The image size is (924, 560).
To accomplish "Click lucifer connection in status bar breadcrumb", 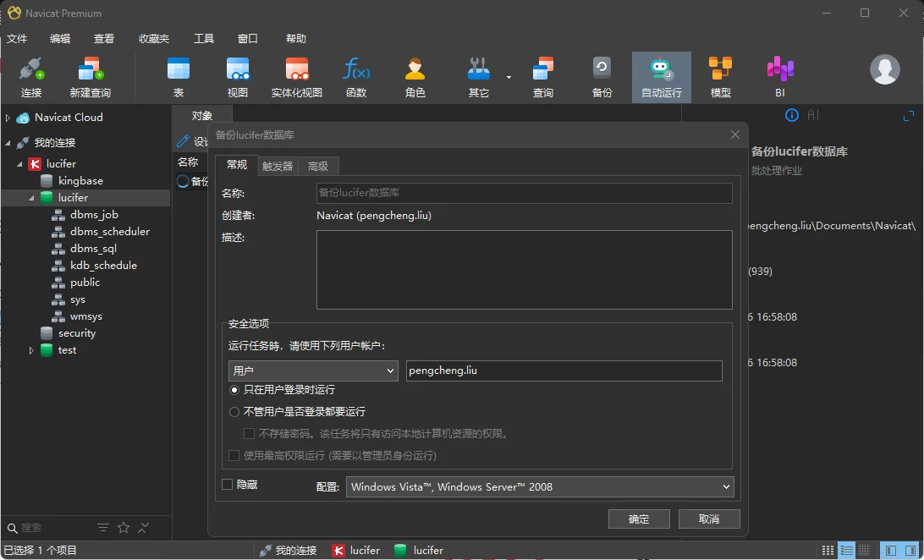I will [356, 550].
